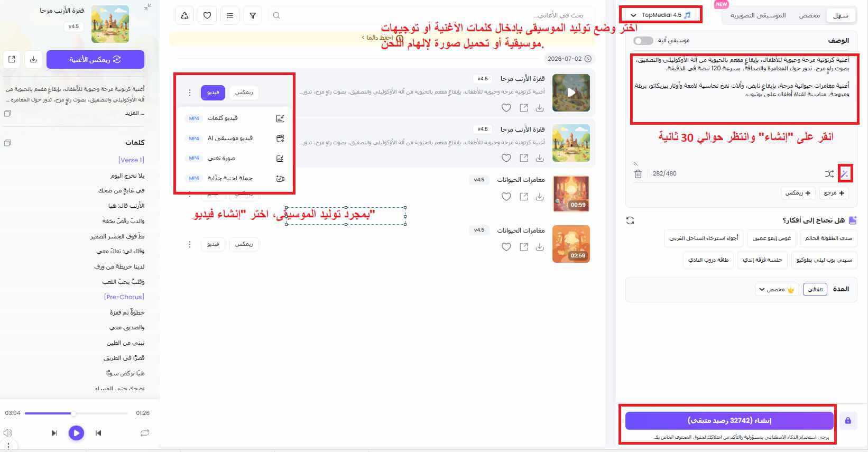Pick the سيتي بوب ليلي بطوكيو idea chip
Image resolution: width=868 pixels, height=452 pixels.
tap(824, 260)
